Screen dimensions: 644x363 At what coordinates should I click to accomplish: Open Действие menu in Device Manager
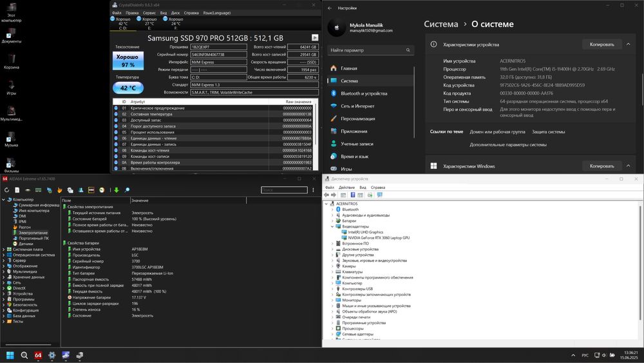tap(346, 188)
